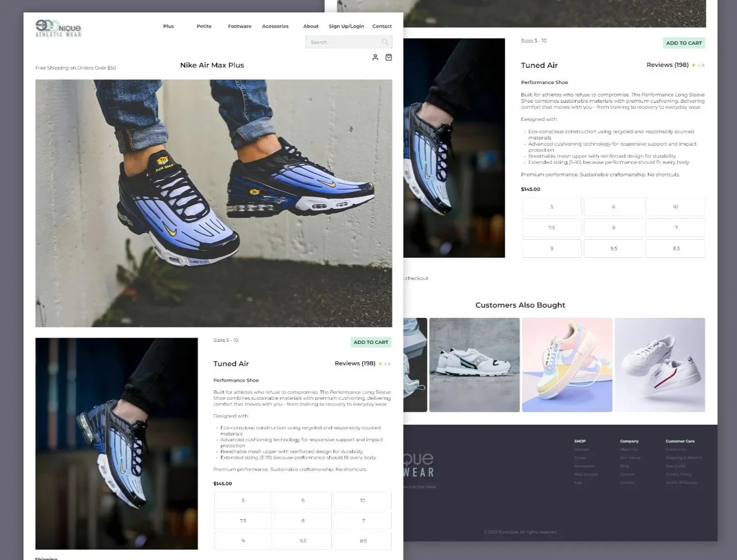Click the $145.00 price on front page
This screenshot has width=737, height=560.
223,484
